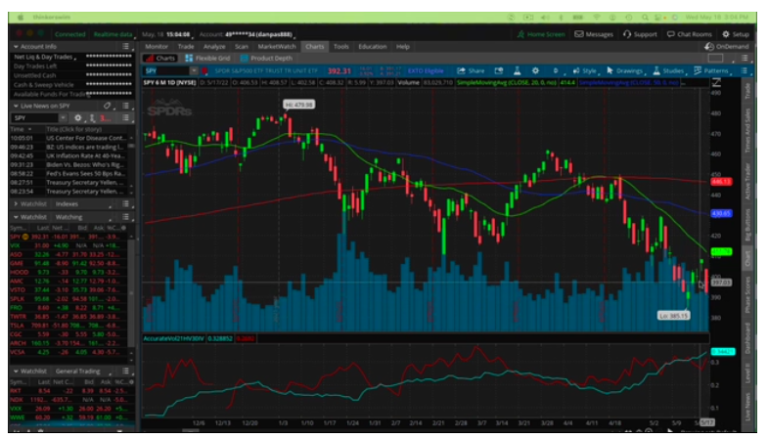Click the flask icon next to Share
The height and width of the screenshot is (438, 768).
point(518,72)
